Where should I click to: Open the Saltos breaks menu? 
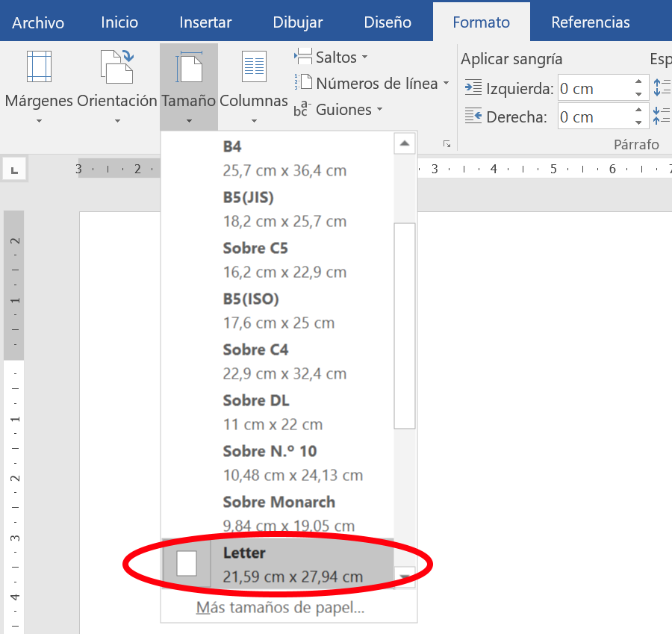tap(332, 58)
